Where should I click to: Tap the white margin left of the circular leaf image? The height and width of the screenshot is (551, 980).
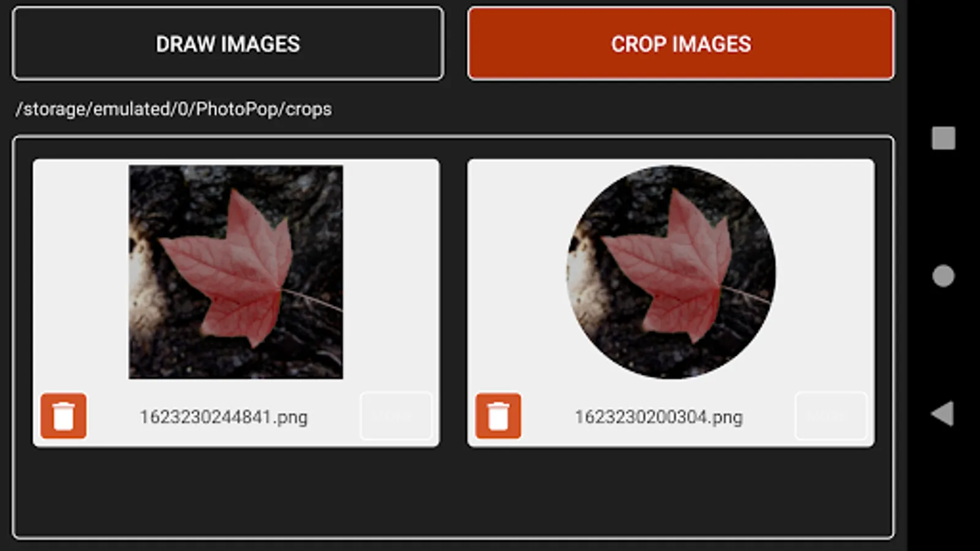[517, 272]
